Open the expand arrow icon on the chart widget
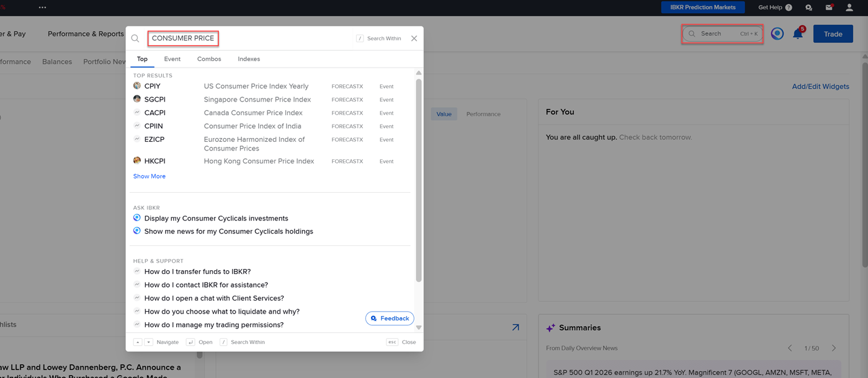 tap(516, 327)
